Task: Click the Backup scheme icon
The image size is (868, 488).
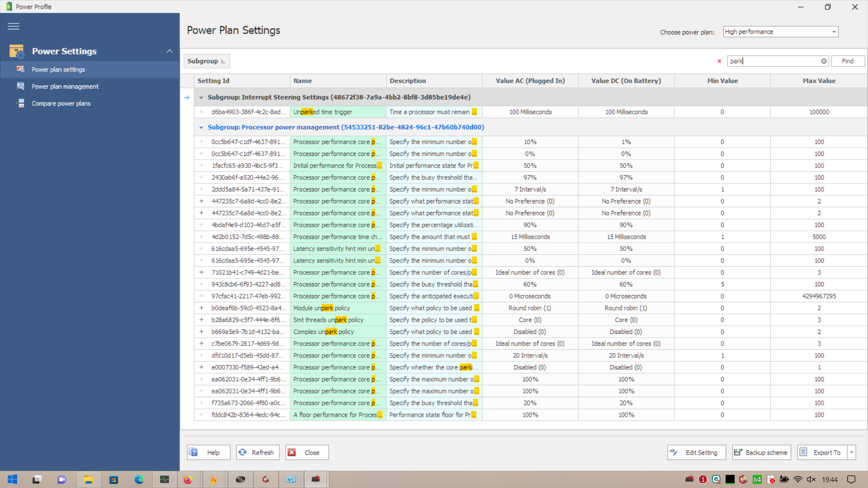Action: coord(738,452)
